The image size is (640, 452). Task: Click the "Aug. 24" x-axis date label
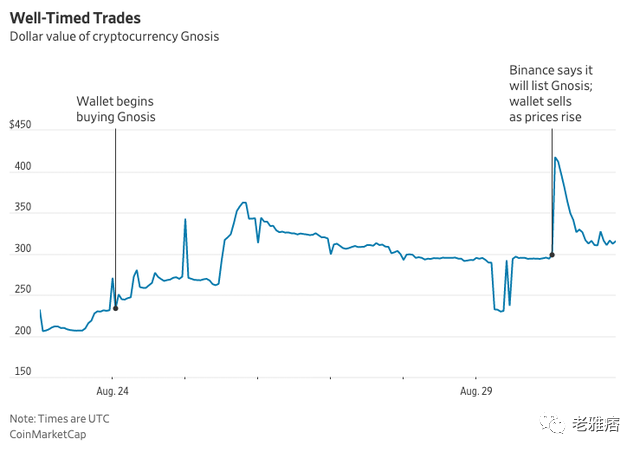[112, 390]
